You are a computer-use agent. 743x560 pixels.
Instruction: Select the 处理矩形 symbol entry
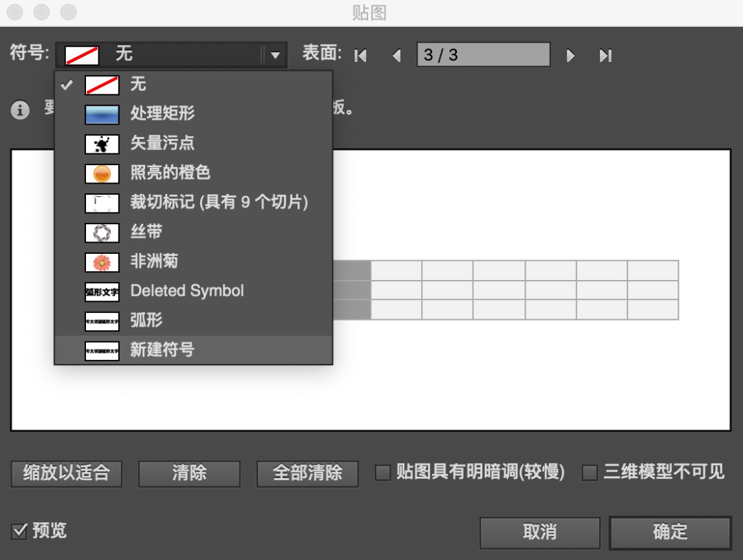click(162, 114)
